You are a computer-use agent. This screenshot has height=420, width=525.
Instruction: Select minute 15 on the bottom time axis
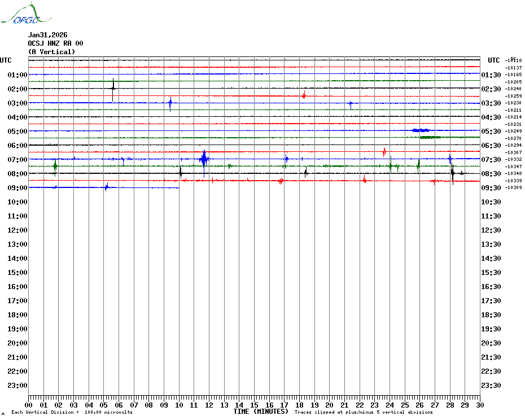[254, 405]
